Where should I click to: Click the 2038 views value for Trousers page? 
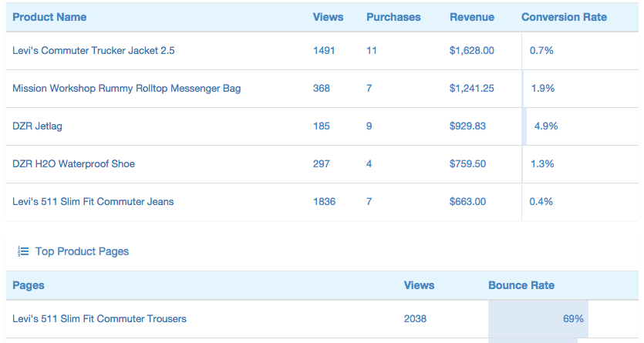(415, 318)
